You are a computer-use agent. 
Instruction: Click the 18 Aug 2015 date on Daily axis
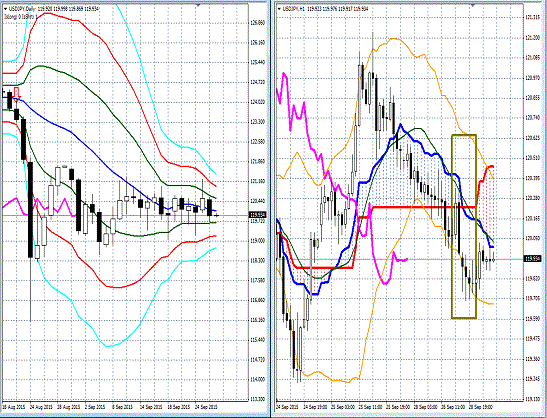(14, 407)
